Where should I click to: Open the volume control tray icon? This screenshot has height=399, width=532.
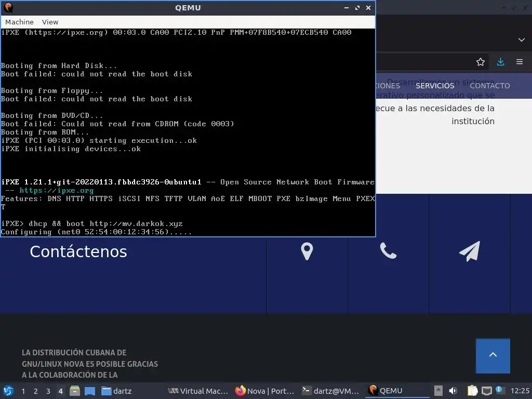pos(453,391)
